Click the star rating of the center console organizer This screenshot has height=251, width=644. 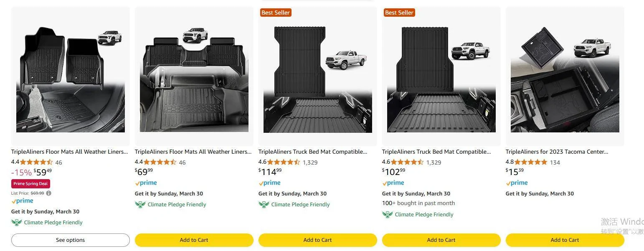click(x=531, y=162)
